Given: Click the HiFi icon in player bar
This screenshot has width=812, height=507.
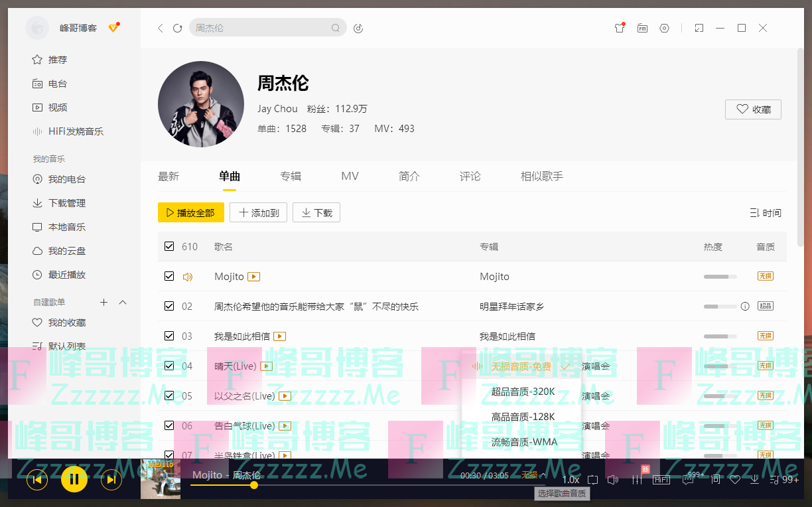Looking at the screenshot, I should [x=661, y=480].
